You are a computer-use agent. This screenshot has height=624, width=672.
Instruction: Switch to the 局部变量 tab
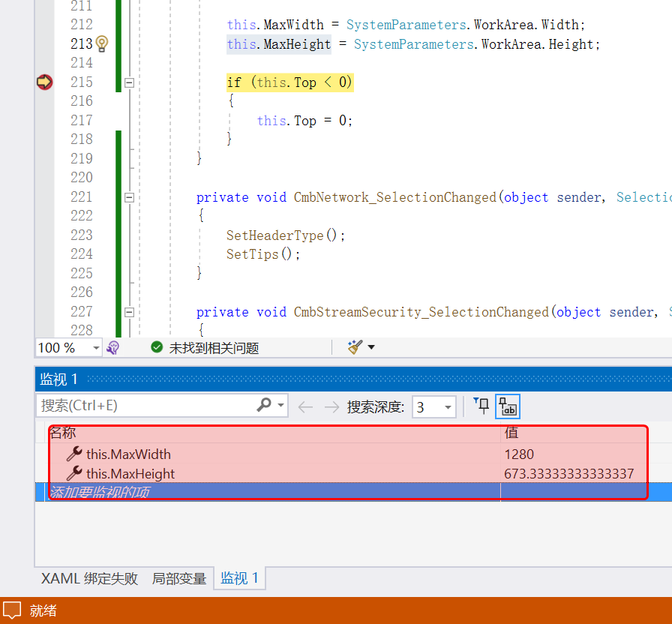coord(179,578)
